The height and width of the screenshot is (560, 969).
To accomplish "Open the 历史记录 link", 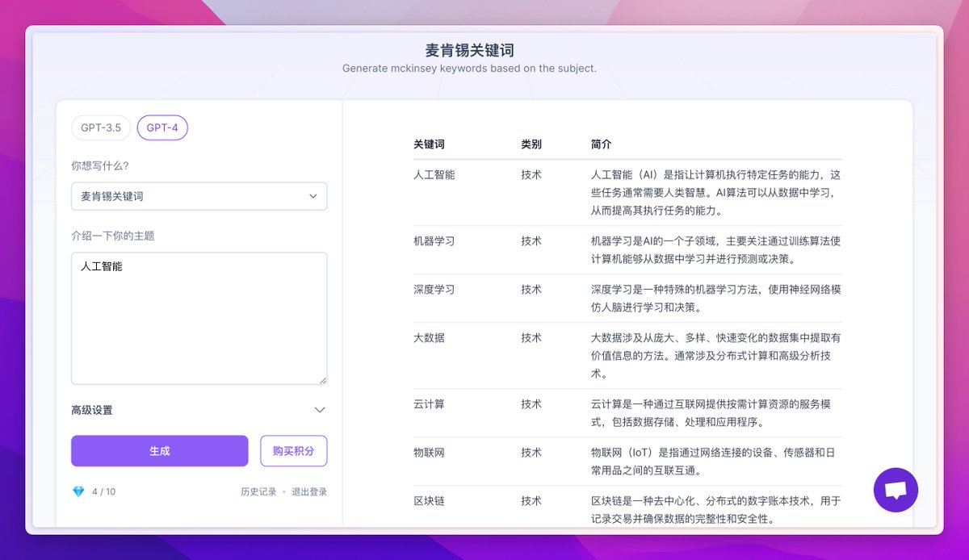I will coord(258,491).
